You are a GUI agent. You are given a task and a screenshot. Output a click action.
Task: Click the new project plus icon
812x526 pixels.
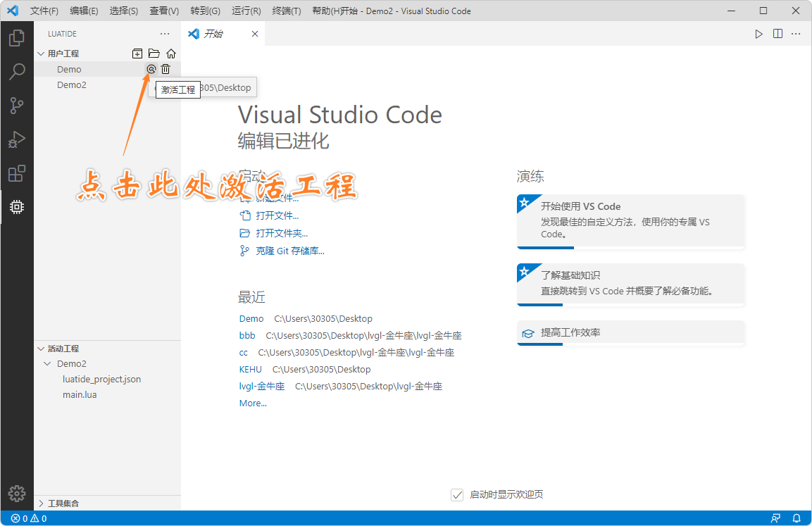coord(137,54)
